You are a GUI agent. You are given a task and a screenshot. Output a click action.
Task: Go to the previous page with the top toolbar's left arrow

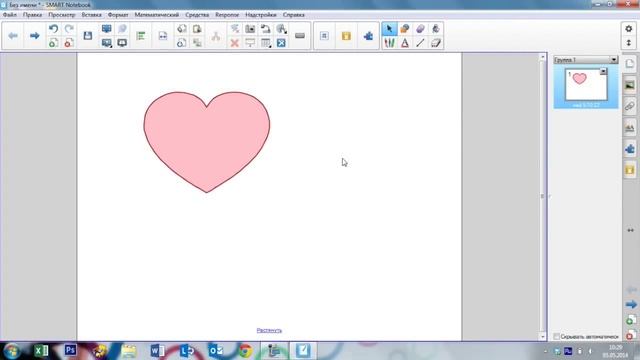13,36
